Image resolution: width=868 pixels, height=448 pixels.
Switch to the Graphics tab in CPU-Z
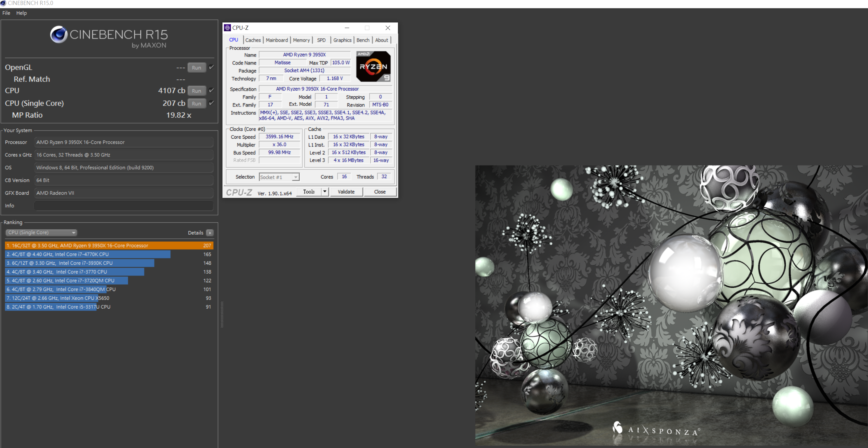pyautogui.click(x=342, y=40)
